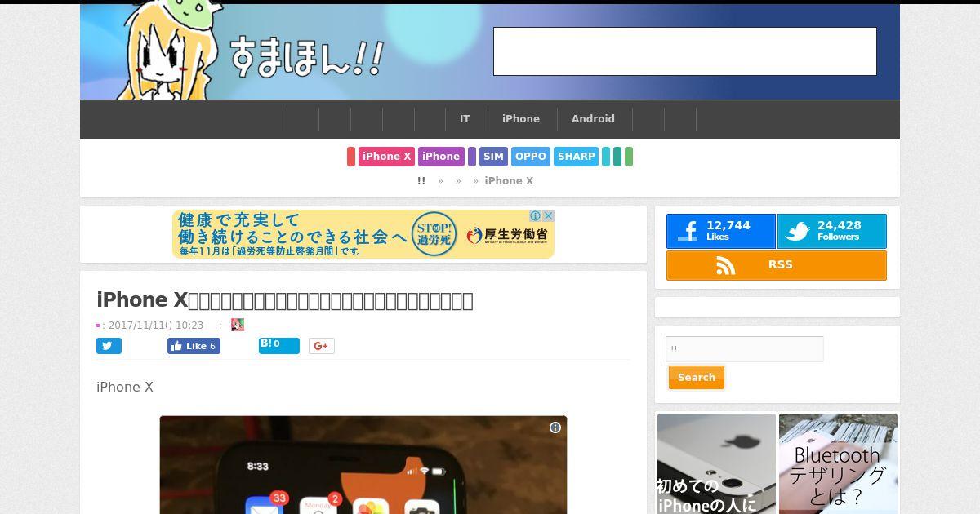Click the Facebook Like 6 button
The image size is (980, 514).
[x=194, y=346]
